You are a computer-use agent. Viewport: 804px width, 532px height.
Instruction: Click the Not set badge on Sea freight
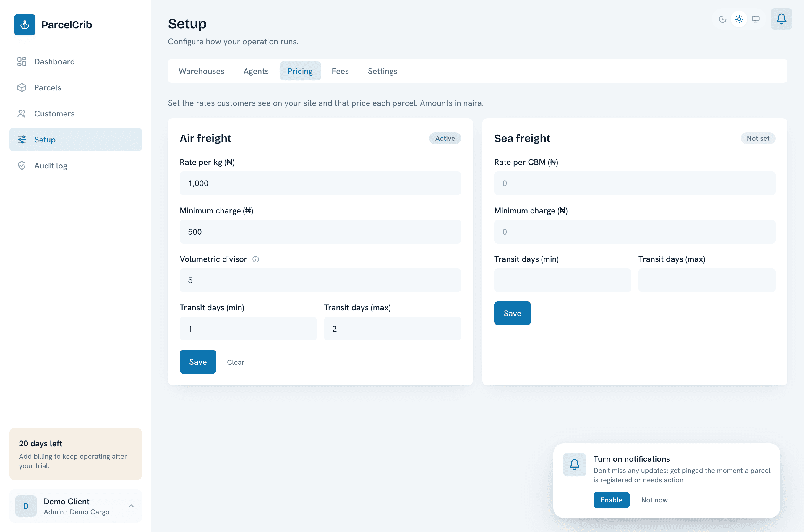click(758, 138)
